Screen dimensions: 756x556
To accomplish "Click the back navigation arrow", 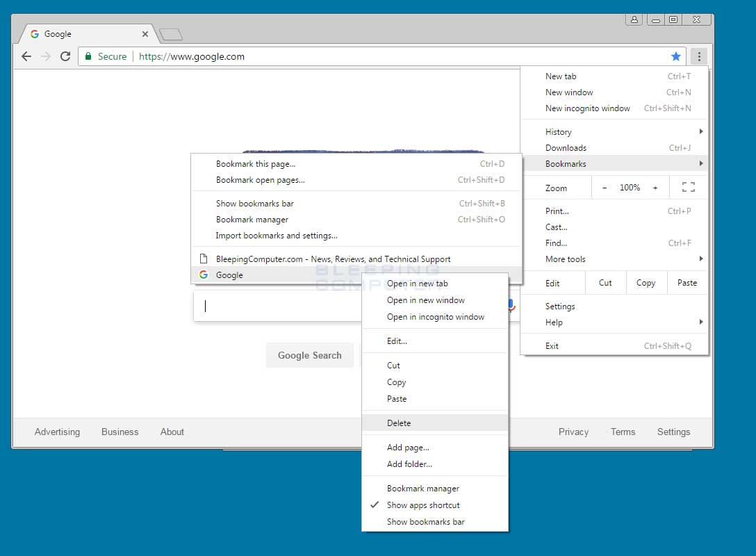I will (26, 56).
